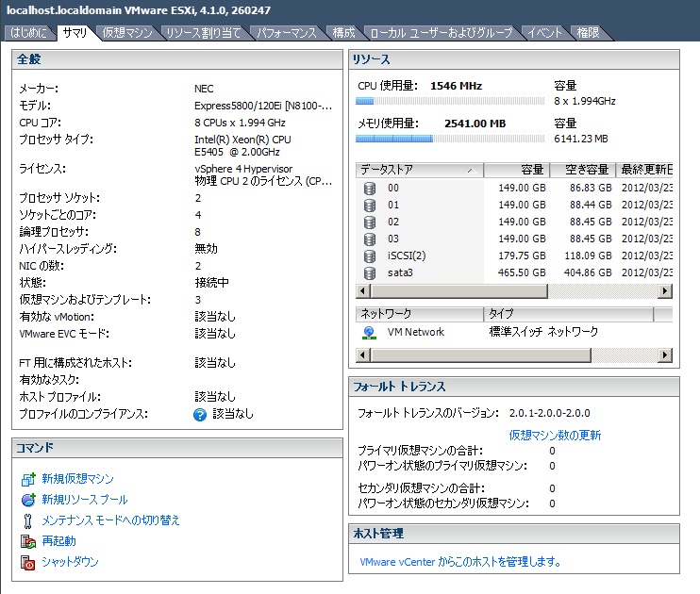The width and height of the screenshot is (700, 594).
Task: Open the リソース割り当て tab
Action: [204, 33]
